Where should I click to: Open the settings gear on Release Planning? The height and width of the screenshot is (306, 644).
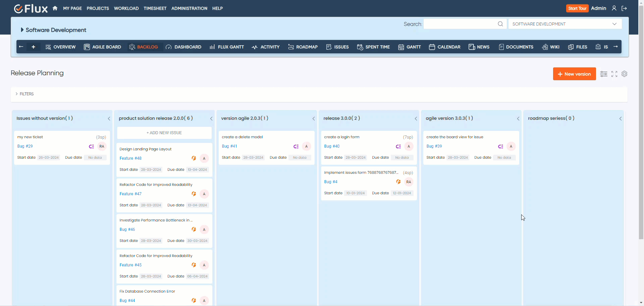coord(624,74)
